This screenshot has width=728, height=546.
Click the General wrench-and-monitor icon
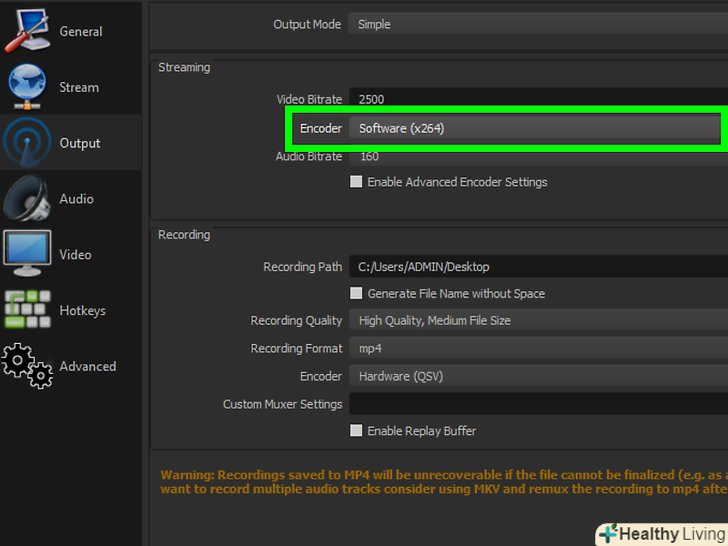pyautogui.click(x=27, y=30)
